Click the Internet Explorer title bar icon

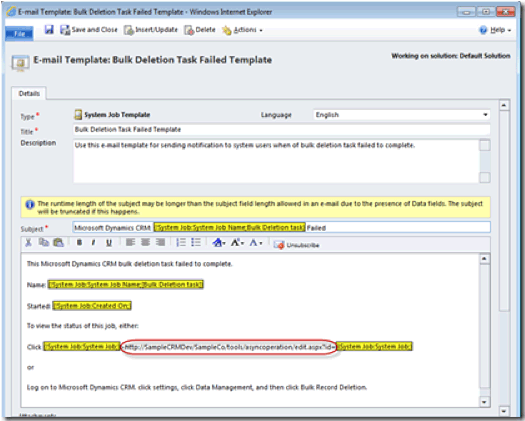click(11, 12)
